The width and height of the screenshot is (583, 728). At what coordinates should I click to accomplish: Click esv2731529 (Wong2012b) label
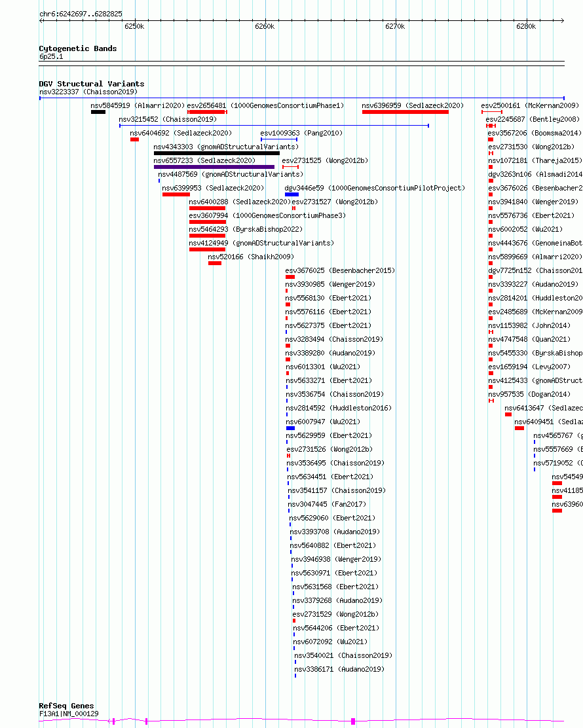335,614
